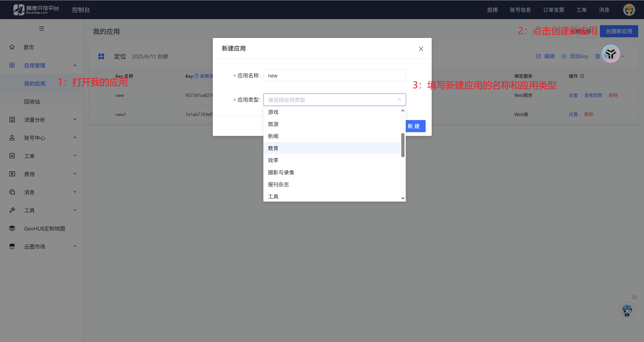Open 订单发票 in top navigation
Viewport: 644px width, 342px height.
pos(553,10)
